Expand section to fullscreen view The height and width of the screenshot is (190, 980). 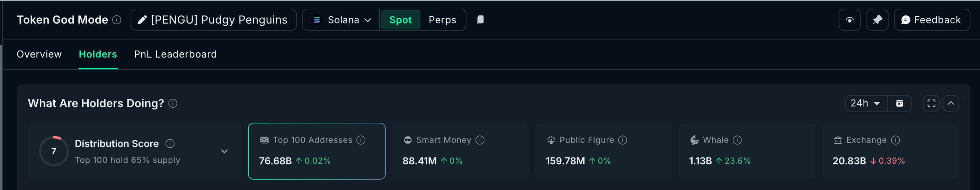pyautogui.click(x=931, y=103)
